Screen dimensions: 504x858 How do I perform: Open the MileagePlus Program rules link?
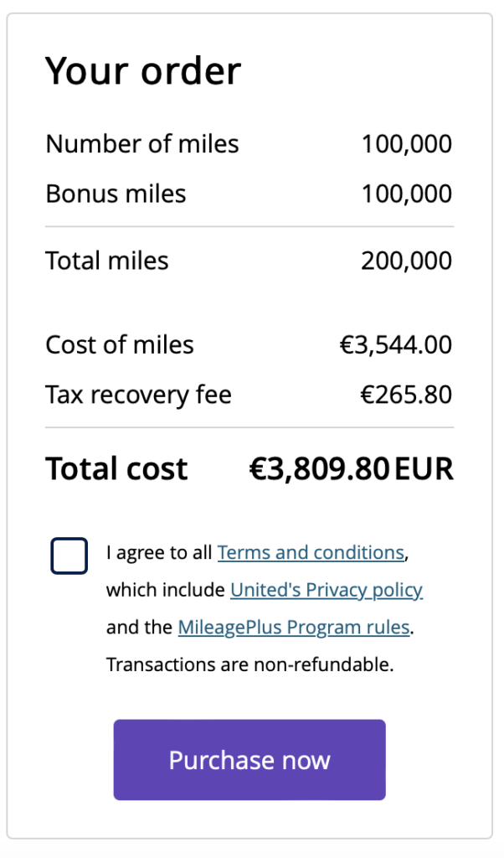point(294,628)
